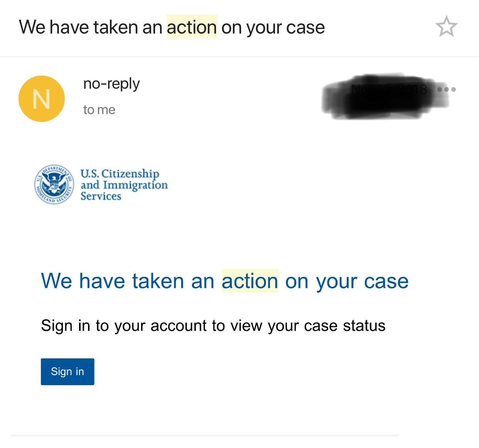Screen dimensions: 479x448
Task: Click "your case" in the blue heading
Action: click(x=362, y=281)
